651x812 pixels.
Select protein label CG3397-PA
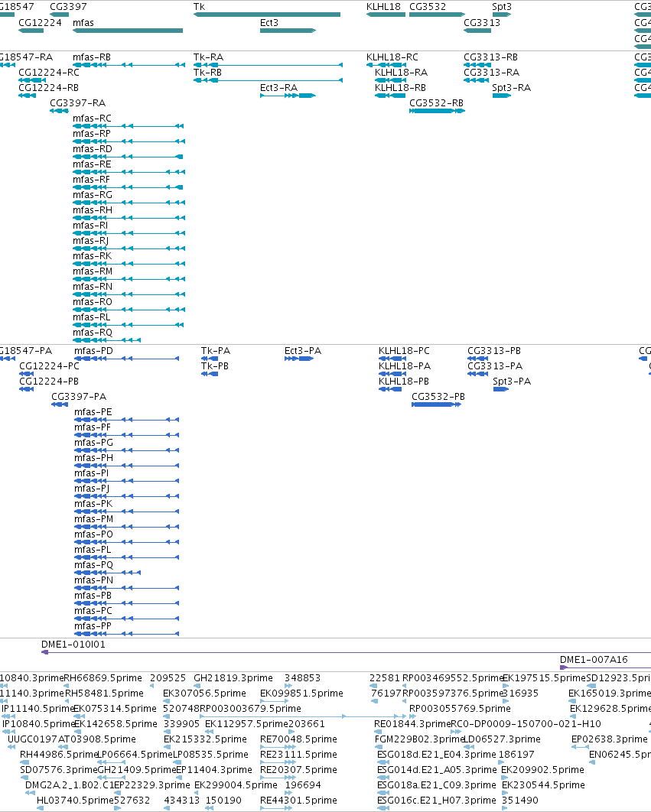[79, 397]
